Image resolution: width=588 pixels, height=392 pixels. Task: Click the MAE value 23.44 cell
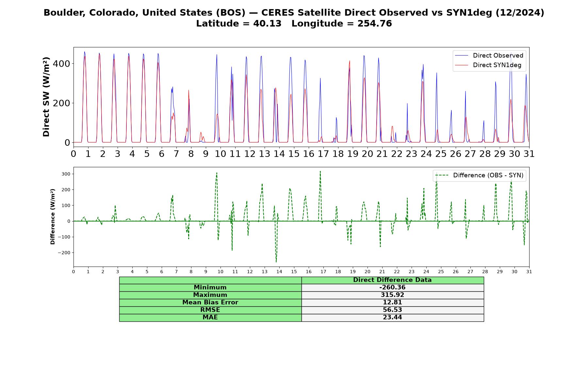(x=392, y=318)
